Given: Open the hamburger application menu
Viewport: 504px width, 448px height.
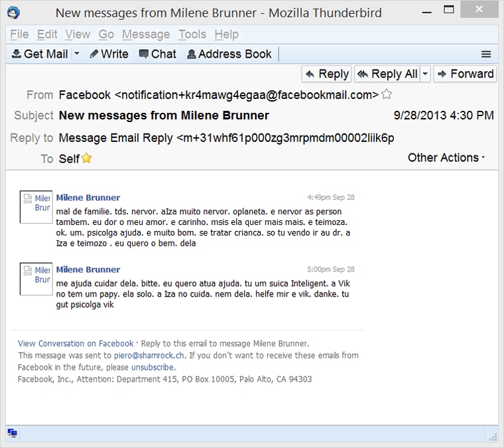Looking at the screenshot, I should [x=486, y=54].
